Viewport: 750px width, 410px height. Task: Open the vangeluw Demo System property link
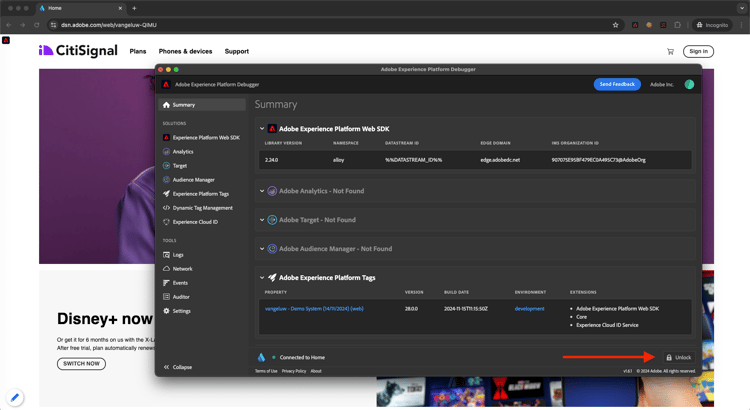(314, 309)
